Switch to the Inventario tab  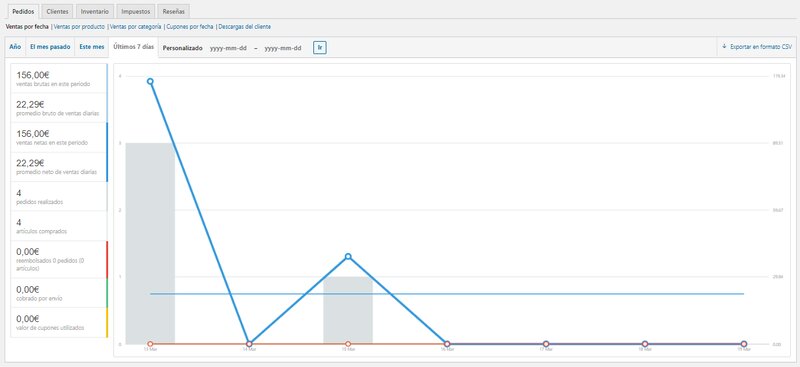tap(95, 11)
